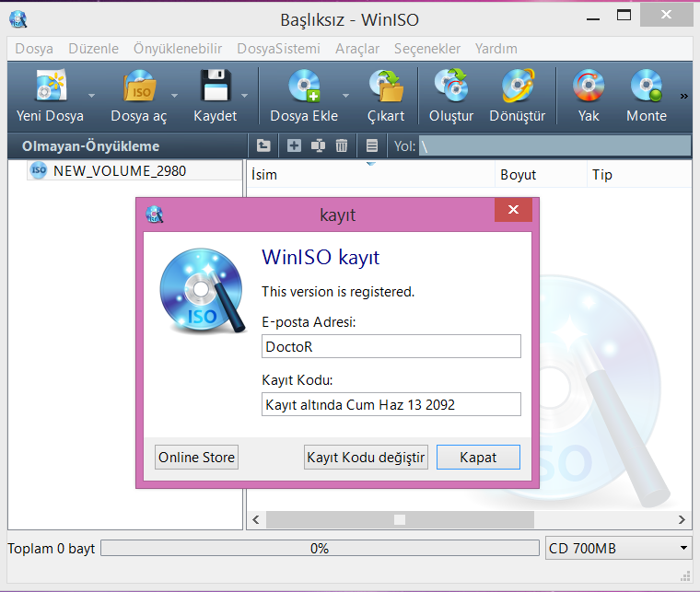Open the Araçlar menu
700x592 pixels.
pos(357,48)
